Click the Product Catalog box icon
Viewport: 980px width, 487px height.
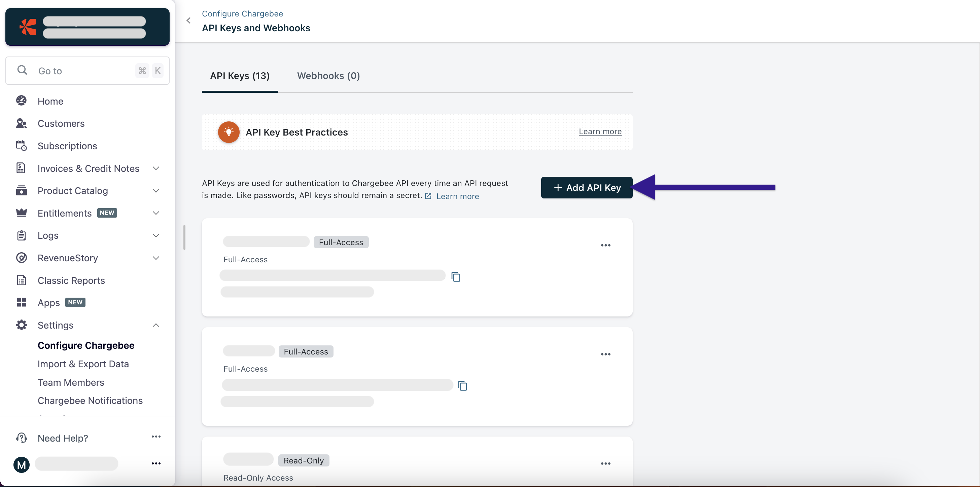click(21, 190)
